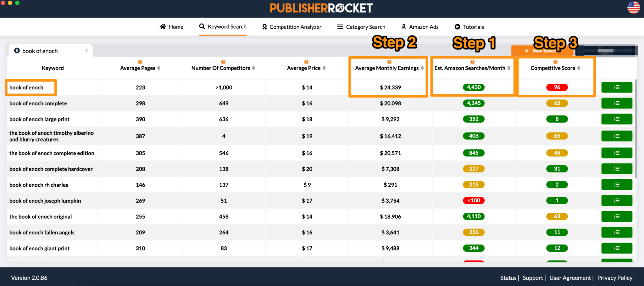This screenshot has height=286, width=644.
Task: Click the help icon above Average Price
Action: pyautogui.click(x=306, y=62)
